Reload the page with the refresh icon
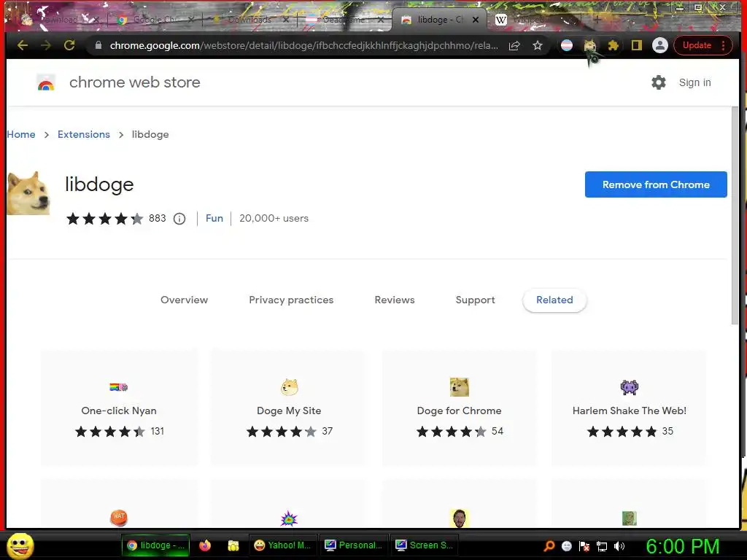 pos(69,45)
